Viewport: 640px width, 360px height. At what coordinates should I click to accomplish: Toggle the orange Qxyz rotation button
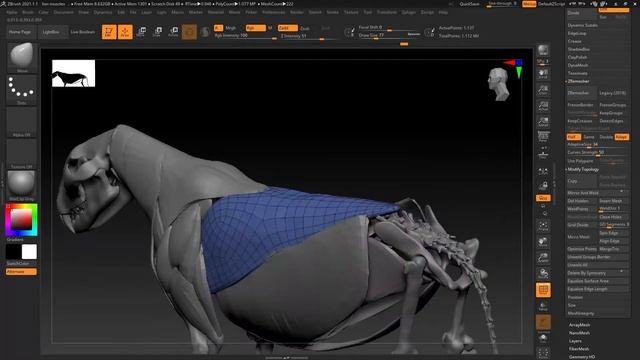pos(543,198)
